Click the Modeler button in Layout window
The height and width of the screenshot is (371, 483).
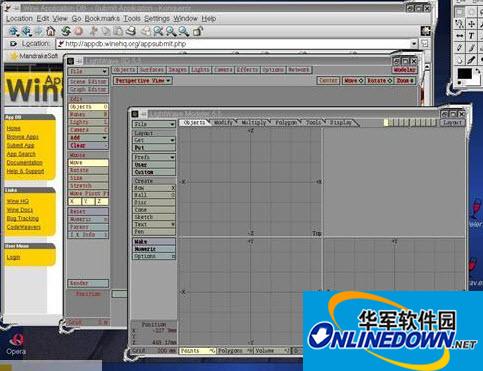(404, 70)
